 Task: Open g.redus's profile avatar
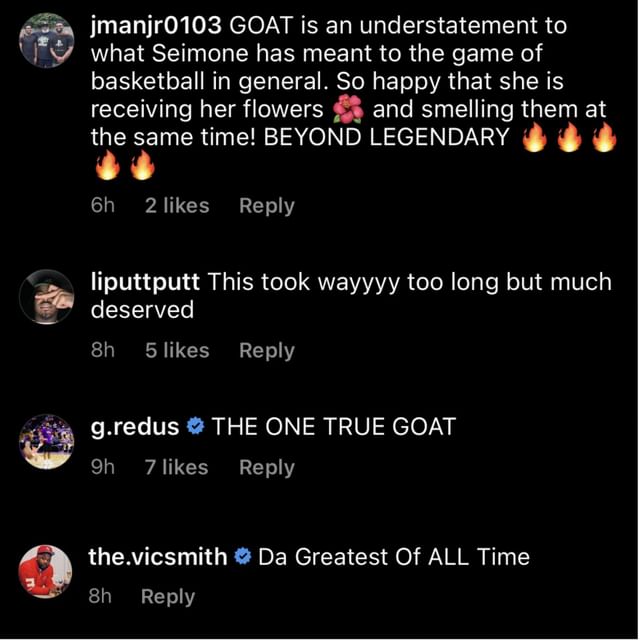tap(47, 442)
